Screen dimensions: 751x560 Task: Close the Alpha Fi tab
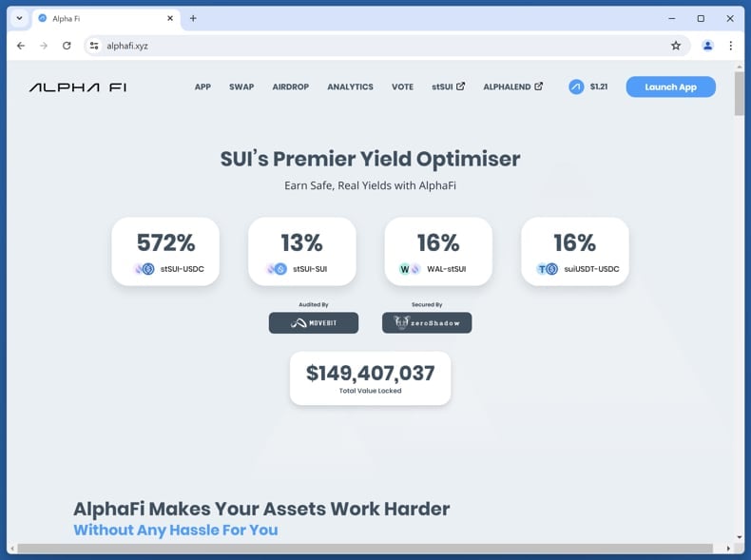[x=170, y=18]
